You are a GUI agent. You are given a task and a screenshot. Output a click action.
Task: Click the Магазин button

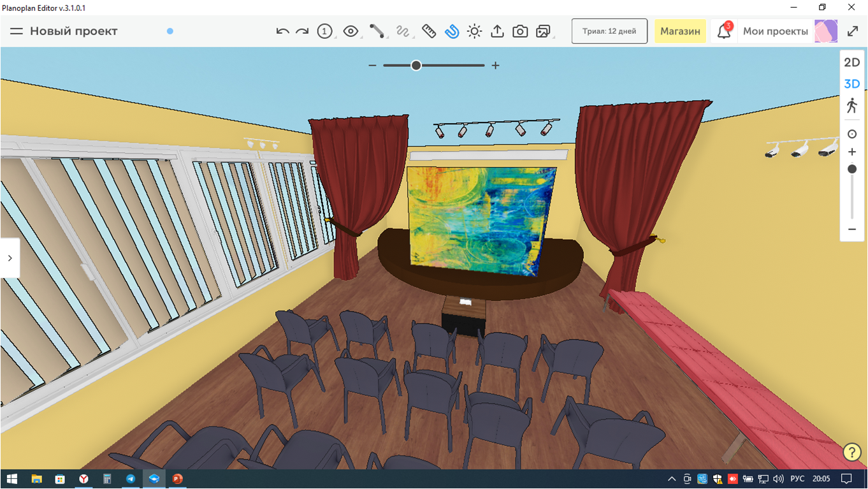click(680, 31)
